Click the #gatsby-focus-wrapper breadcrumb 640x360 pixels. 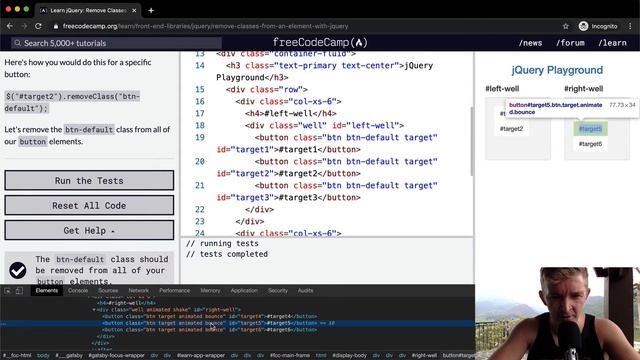tap(116, 356)
